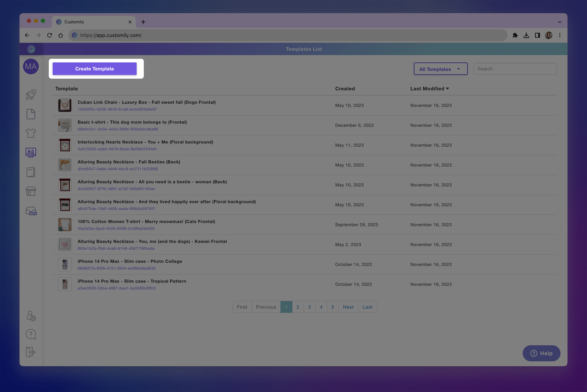
Task: Open the t-shirt products sidebar icon
Action: point(31,133)
